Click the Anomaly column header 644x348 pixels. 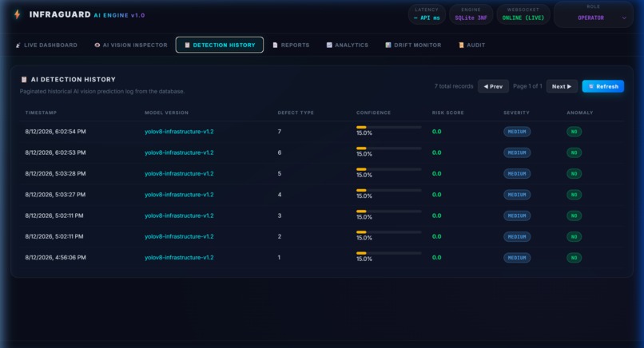580,113
